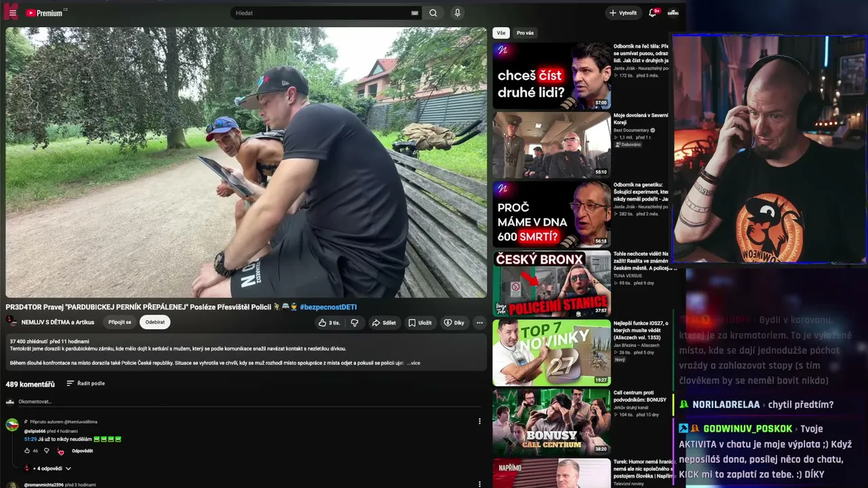Send thanks with the Díky button
Screen dimensions: 868x488
click(x=454, y=323)
